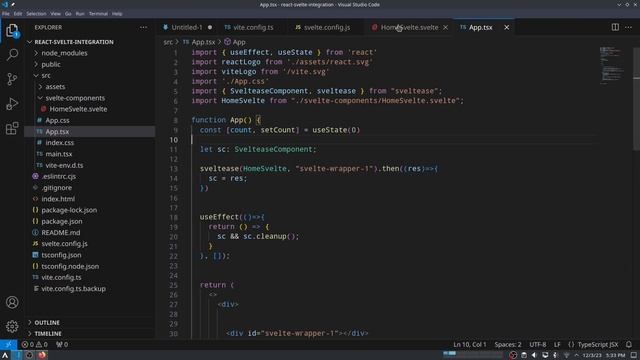
Task: Click the VS Code taskbar icon
Action: (18, 355)
